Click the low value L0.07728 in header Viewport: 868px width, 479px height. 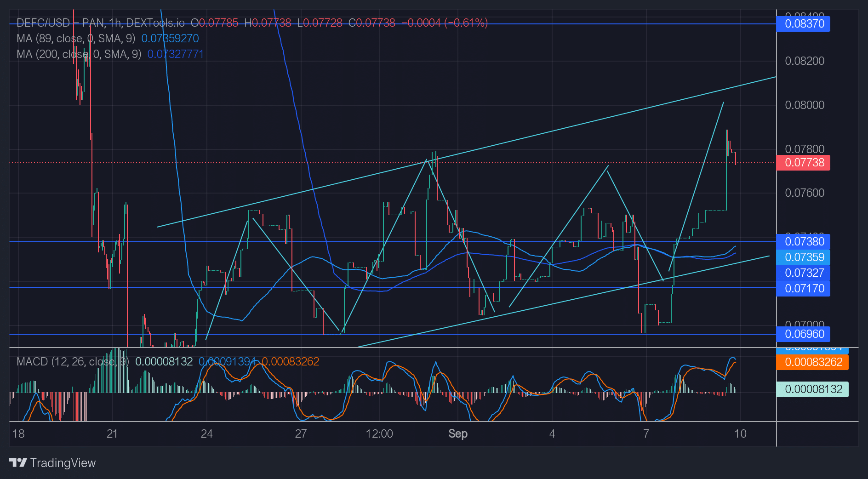coord(320,23)
